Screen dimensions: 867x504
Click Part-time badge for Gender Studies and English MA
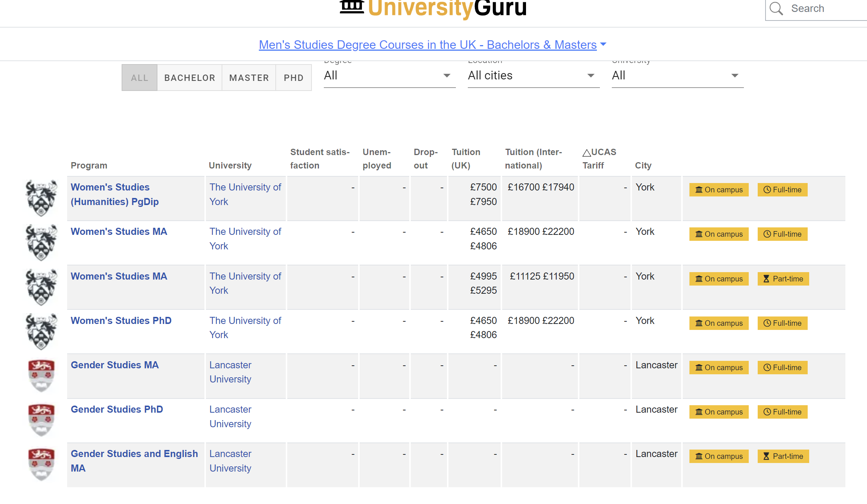point(783,456)
